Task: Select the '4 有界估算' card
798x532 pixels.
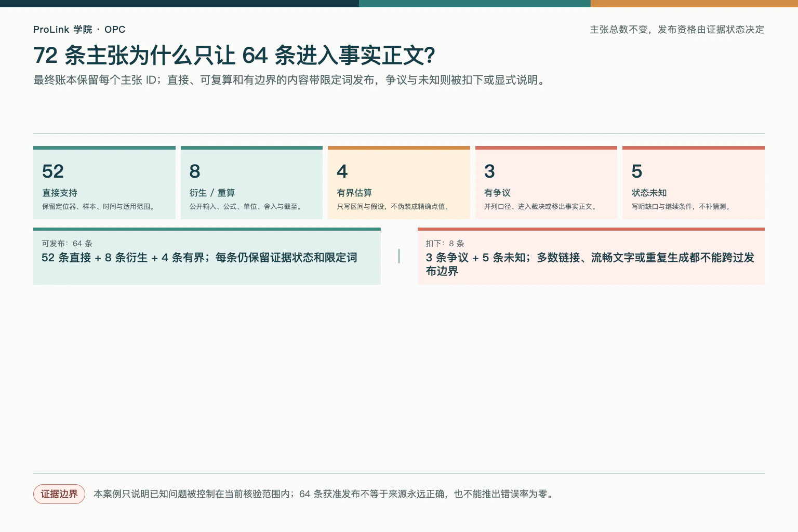Action: point(399,182)
